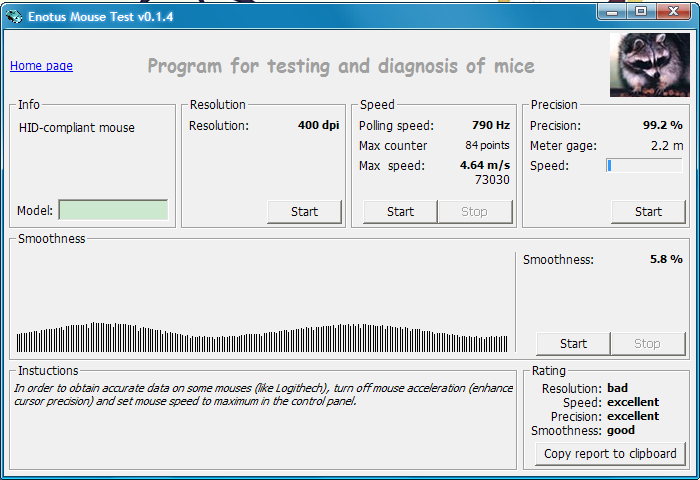The width and height of the screenshot is (700, 480).
Task: Click the HID-compliant mouse text
Action: pos(77,128)
